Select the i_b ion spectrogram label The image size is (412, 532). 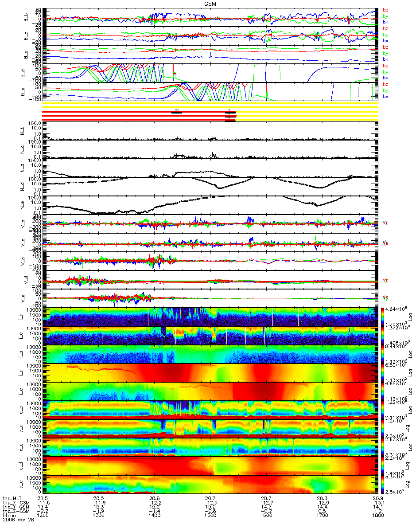point(20,317)
